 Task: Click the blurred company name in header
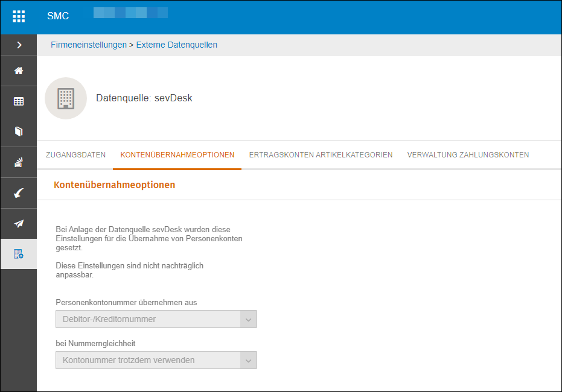[130, 13]
